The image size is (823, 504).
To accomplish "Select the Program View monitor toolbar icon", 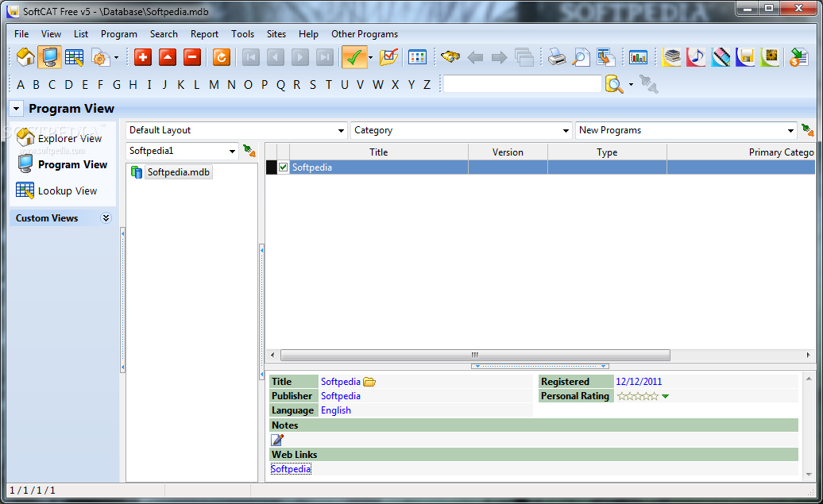I will click(50, 57).
